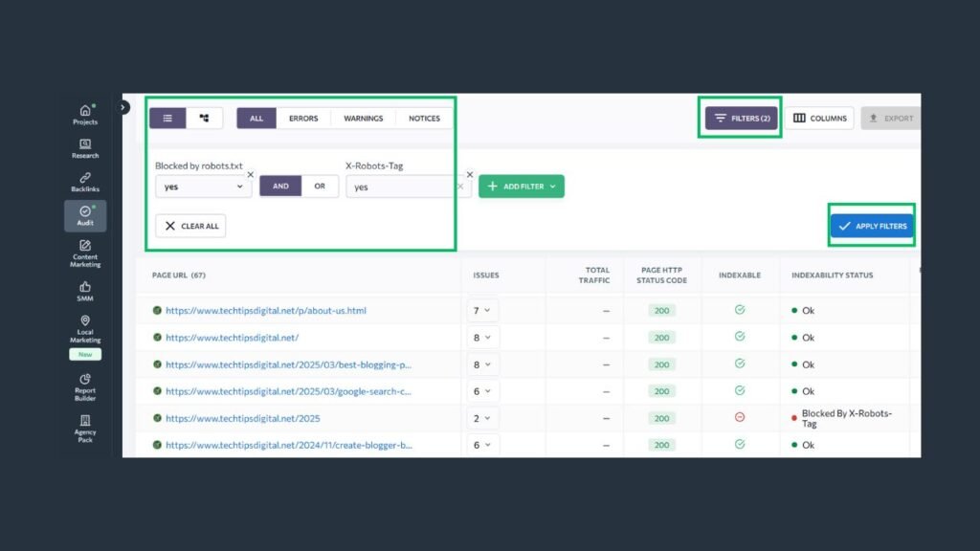Remove the Blocked by robots.txt filter
The height and width of the screenshot is (551, 980).
pos(251,175)
